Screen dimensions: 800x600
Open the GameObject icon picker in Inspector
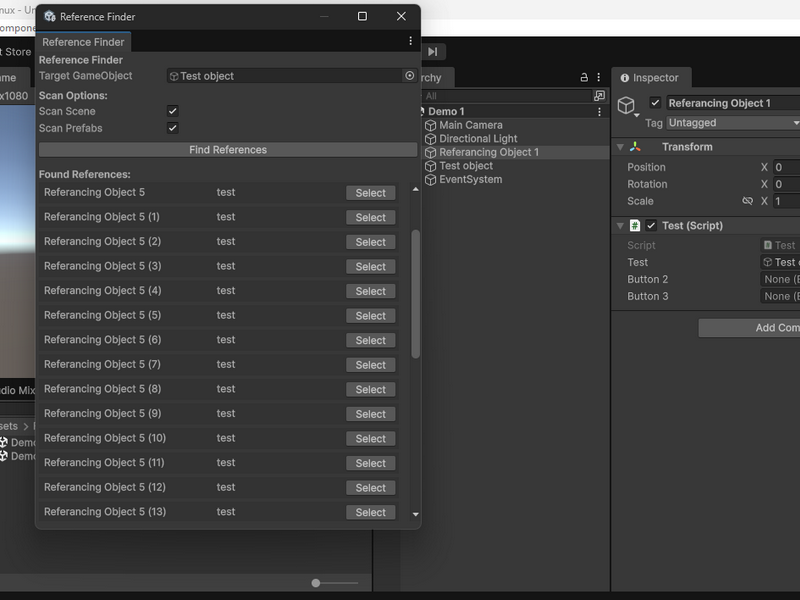(627, 106)
